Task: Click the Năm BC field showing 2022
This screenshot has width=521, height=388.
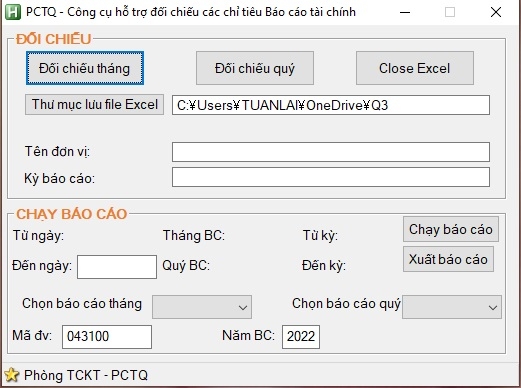Action: coord(301,337)
